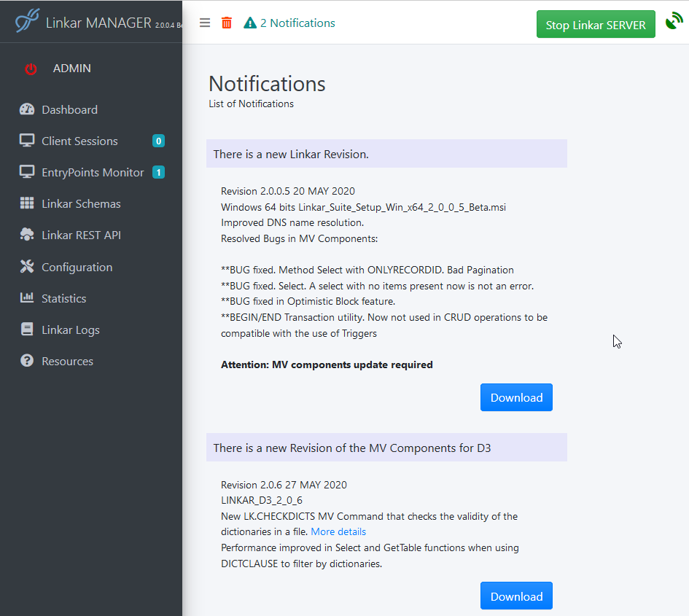
Task: Click the Client Sessions monitor icon
Action: click(27, 141)
